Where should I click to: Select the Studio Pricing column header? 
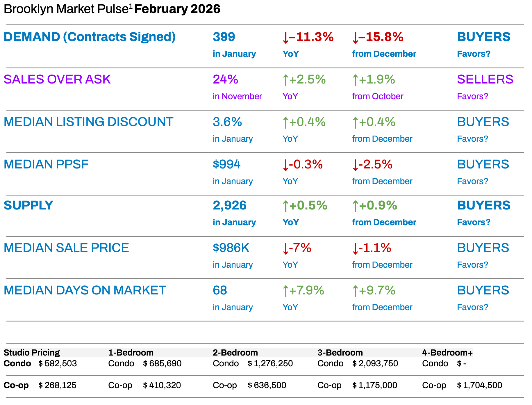click(x=31, y=353)
